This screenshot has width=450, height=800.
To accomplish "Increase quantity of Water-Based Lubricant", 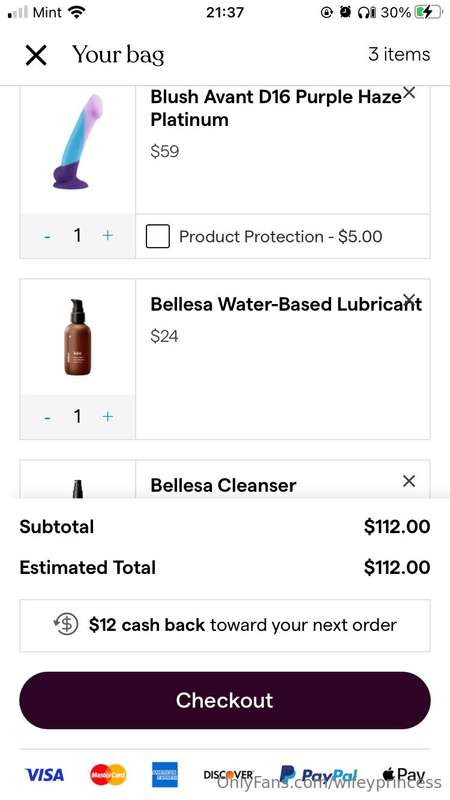I will coord(107,416).
